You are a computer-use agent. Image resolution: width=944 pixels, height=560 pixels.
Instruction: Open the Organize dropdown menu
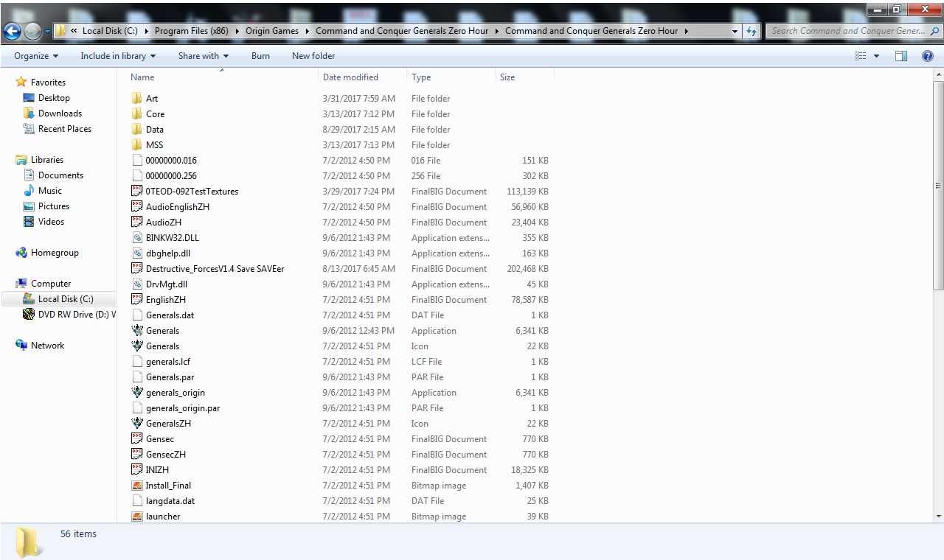pyautogui.click(x=35, y=56)
